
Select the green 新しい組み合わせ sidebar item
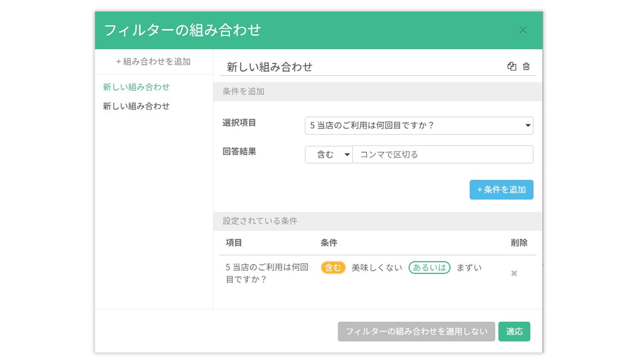(136, 87)
